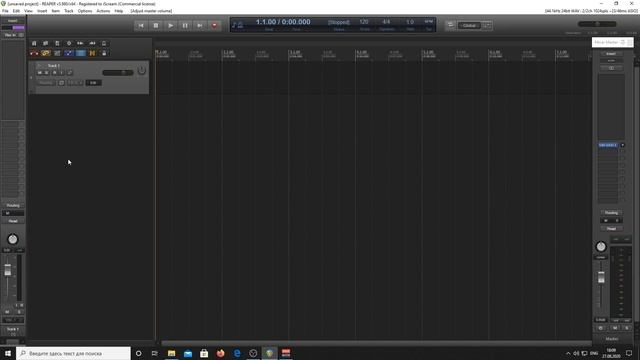This screenshot has height=360, width=640.
Task: Go to project end transport button
Action: (x=200, y=25)
